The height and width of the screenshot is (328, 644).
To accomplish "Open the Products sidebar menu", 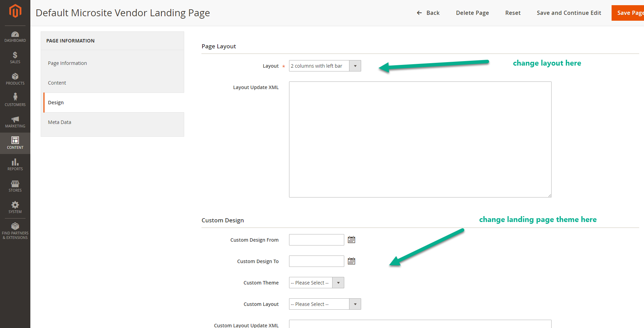I will [15, 79].
